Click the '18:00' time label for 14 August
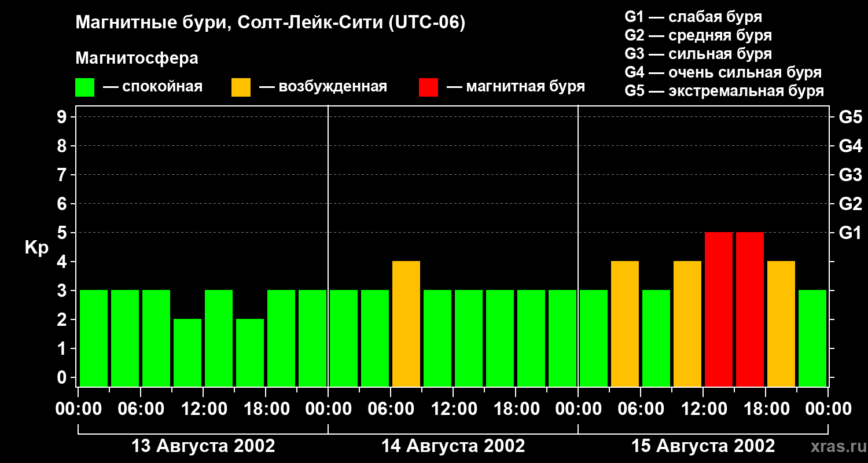 [x=516, y=409]
